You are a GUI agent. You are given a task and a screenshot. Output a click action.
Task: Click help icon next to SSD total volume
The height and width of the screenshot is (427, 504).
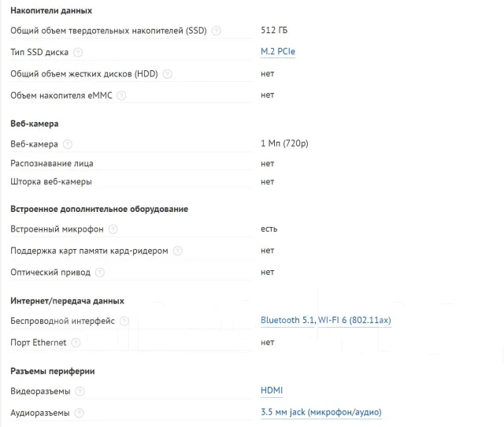(x=217, y=31)
